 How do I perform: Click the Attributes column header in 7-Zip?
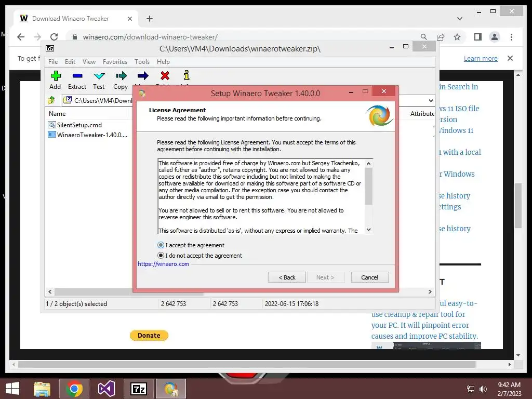point(422,114)
